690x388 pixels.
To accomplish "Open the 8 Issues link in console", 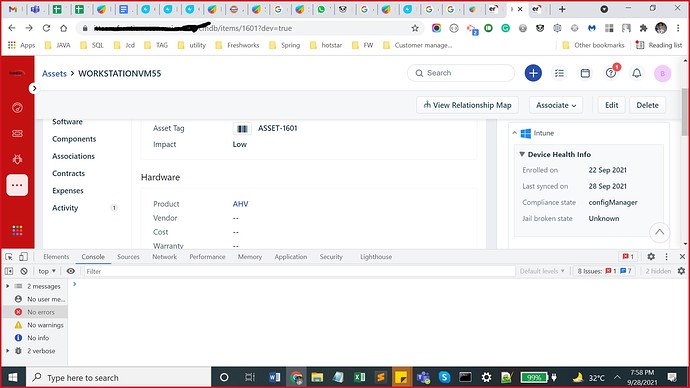I will click(604, 271).
